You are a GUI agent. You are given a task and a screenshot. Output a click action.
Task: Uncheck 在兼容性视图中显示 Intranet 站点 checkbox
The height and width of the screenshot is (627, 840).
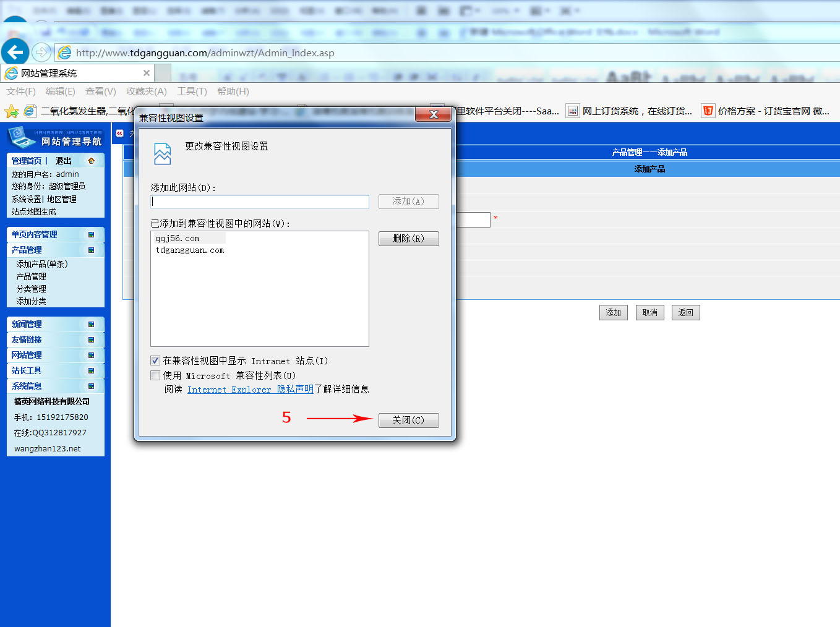coord(155,360)
